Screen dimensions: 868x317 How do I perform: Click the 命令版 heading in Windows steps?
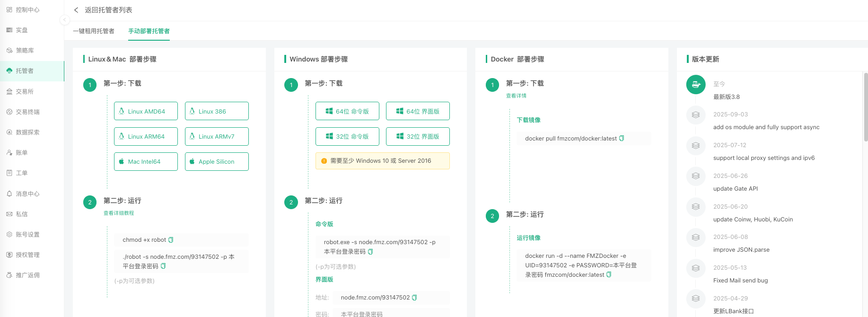coord(324,224)
